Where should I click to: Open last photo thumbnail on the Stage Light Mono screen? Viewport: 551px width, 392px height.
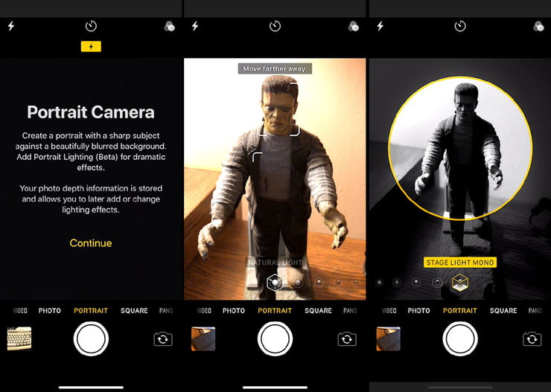coord(388,339)
